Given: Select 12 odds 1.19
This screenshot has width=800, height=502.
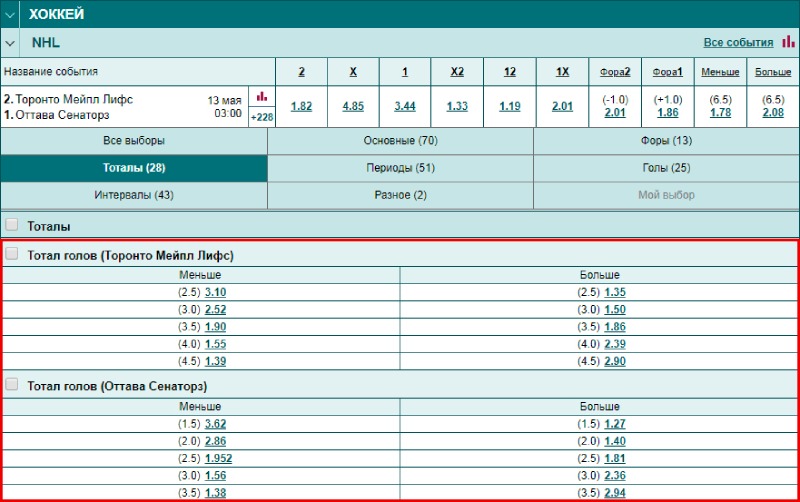Looking at the screenshot, I should [510, 106].
